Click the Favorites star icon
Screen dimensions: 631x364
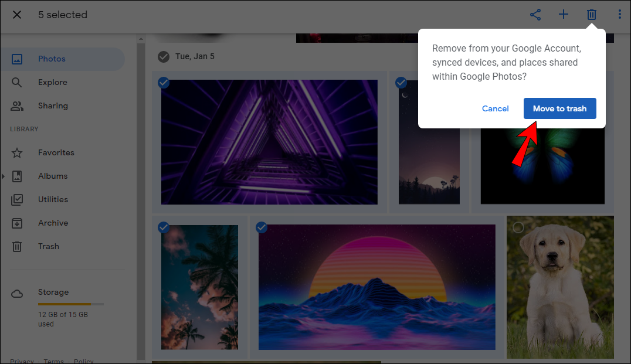17,153
